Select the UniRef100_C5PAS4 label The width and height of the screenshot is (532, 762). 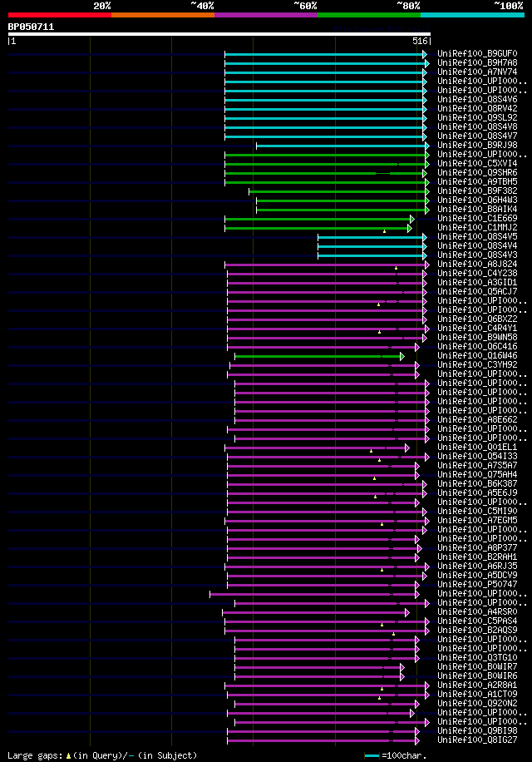(x=477, y=621)
